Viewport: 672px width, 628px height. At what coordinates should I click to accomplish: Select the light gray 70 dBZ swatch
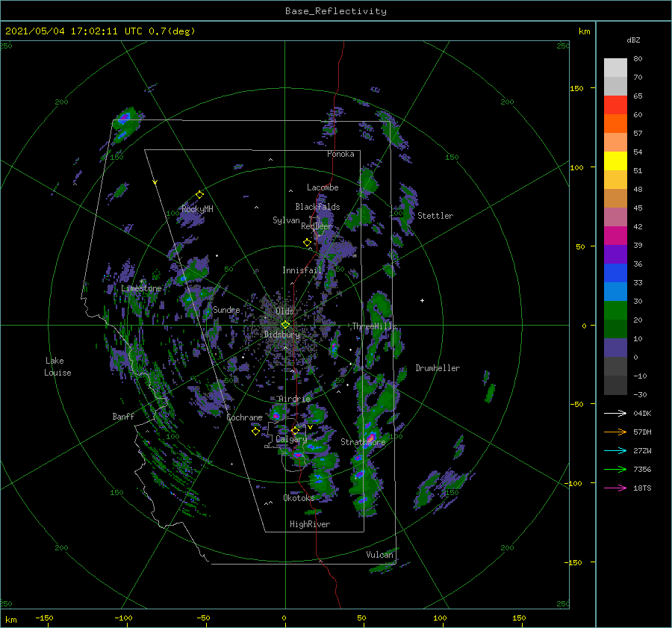click(x=615, y=68)
